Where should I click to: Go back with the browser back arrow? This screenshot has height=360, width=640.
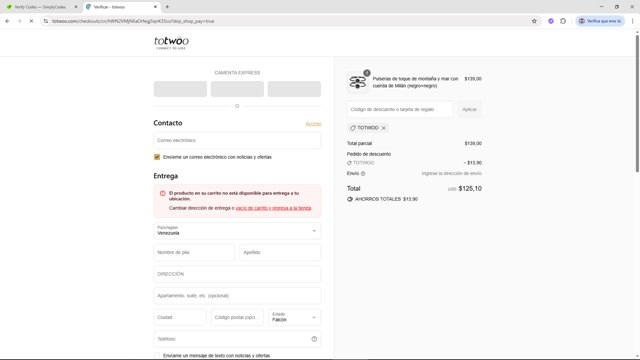7,21
